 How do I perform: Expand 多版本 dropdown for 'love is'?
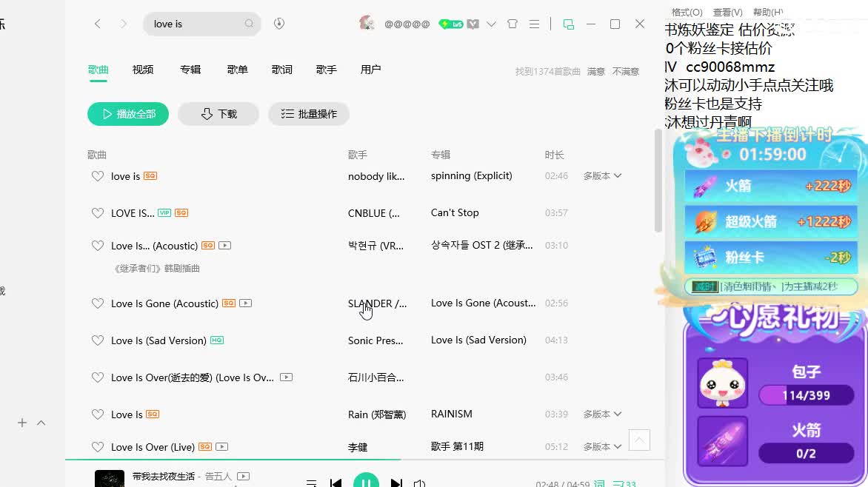[602, 175]
